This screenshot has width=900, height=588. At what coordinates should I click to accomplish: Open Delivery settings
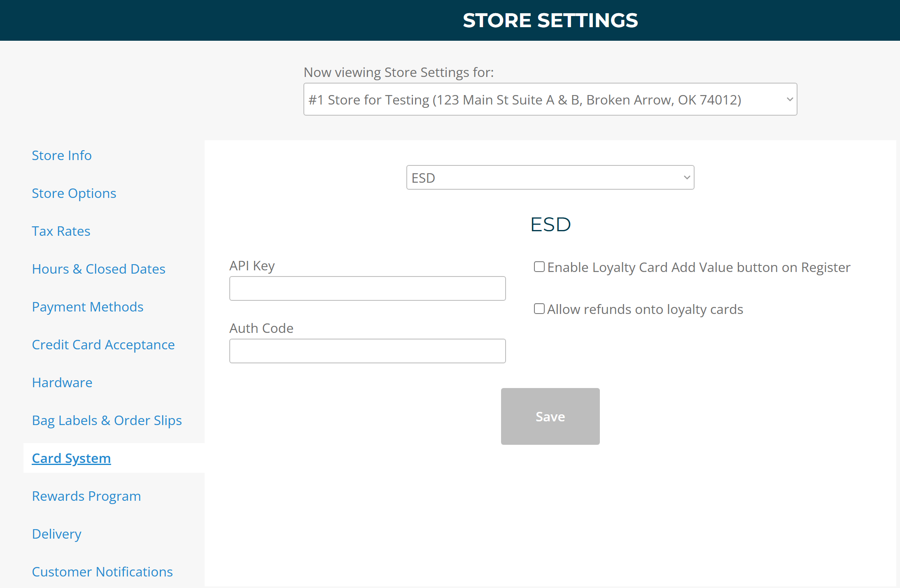tap(57, 534)
